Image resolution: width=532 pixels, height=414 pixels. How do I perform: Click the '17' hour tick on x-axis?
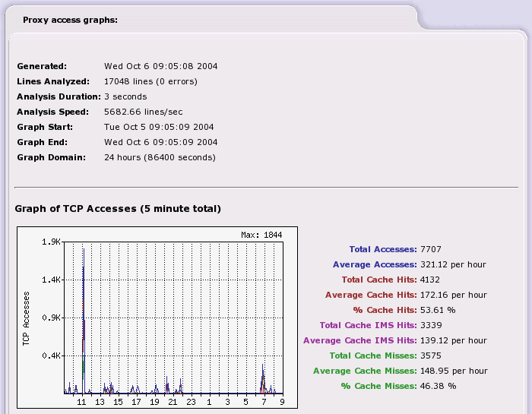(136, 402)
